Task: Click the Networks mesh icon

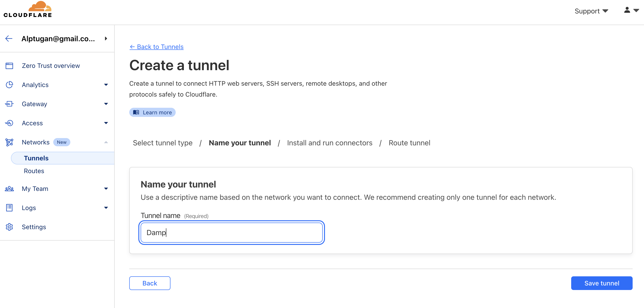Action: 10,142
